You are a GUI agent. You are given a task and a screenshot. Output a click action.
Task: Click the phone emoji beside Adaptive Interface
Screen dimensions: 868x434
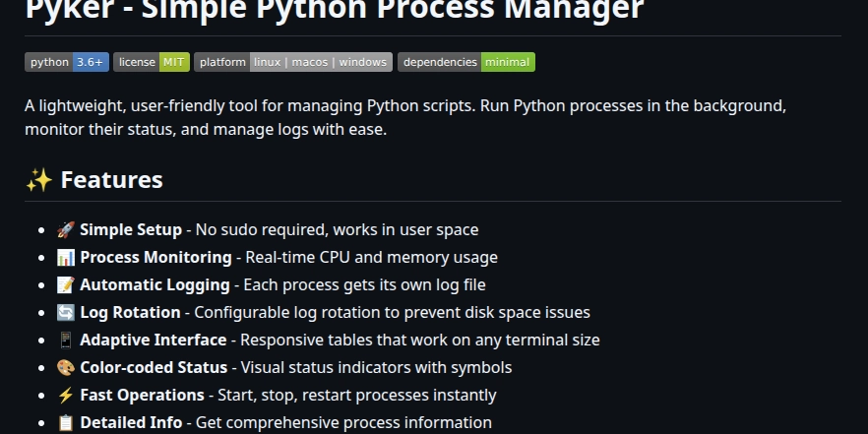click(66, 340)
